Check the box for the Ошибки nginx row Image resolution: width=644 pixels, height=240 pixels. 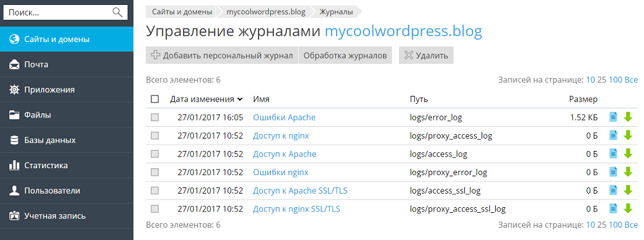click(x=155, y=173)
